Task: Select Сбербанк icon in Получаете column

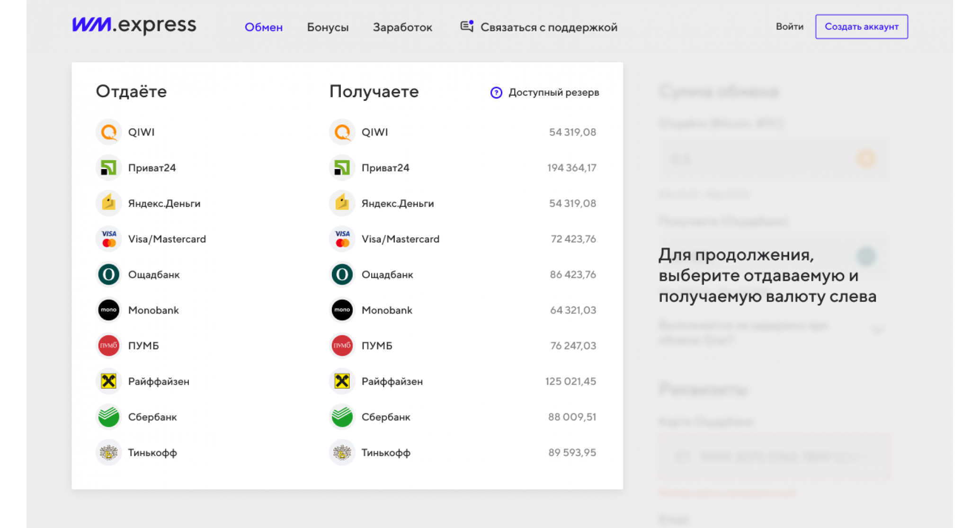Action: click(x=342, y=417)
